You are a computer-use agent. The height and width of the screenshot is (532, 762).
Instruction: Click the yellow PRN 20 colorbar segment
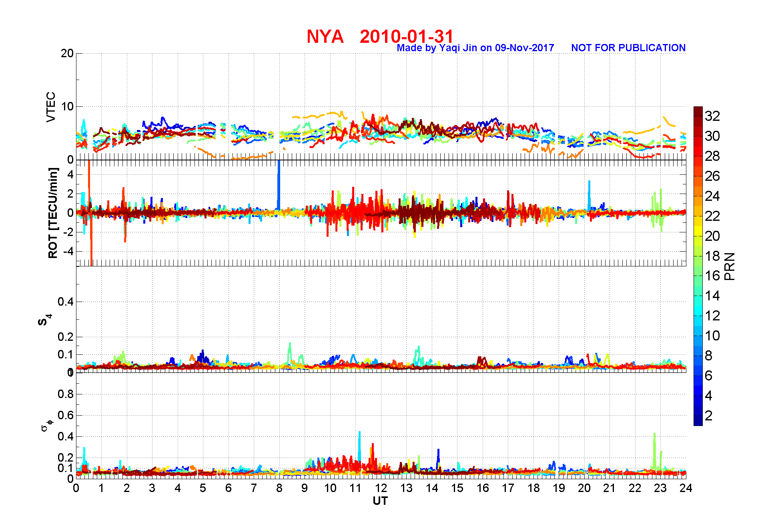click(x=698, y=231)
